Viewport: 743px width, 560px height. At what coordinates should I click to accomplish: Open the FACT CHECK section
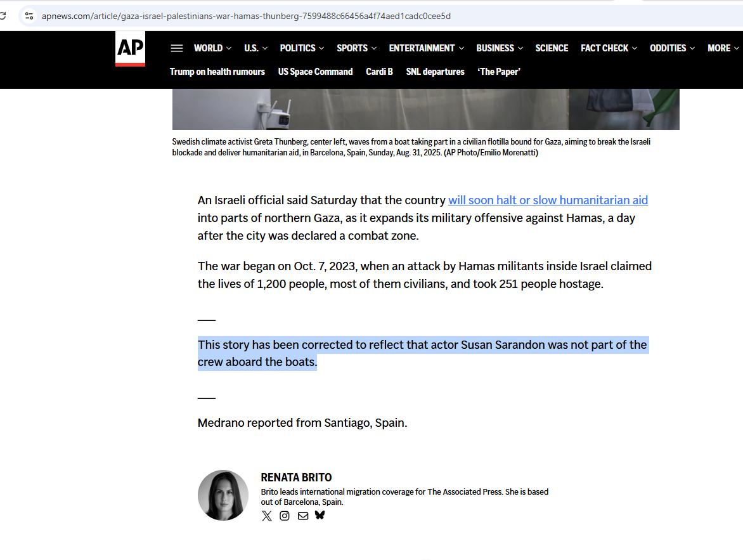605,48
